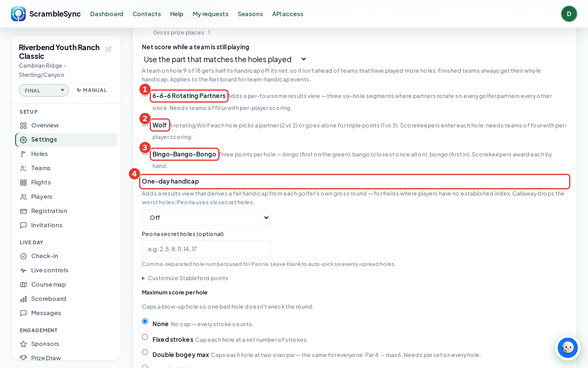Click the Check-in circle checkmark icon
This screenshot has width=588, height=368.
tap(24, 256)
